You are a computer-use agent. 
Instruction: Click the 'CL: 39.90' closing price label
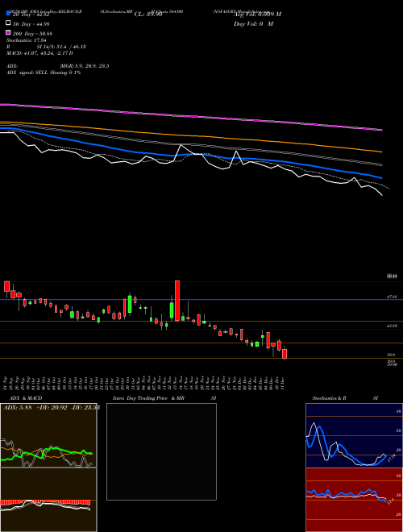[x=148, y=15]
